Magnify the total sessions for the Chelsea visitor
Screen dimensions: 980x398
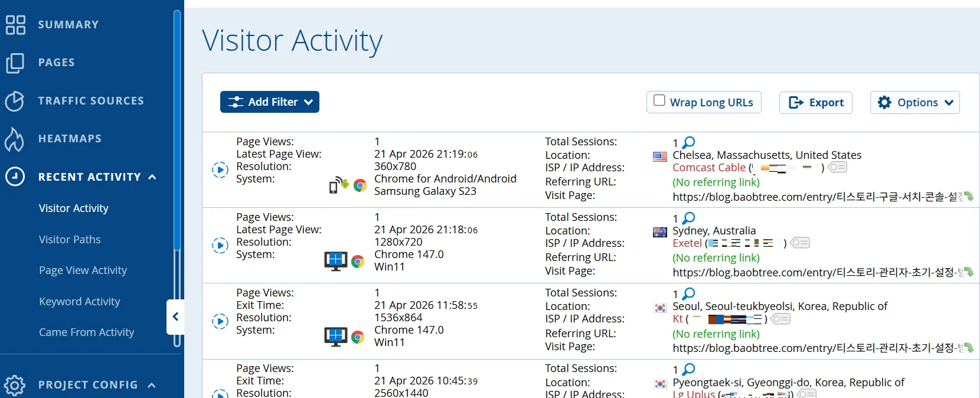pyautogui.click(x=688, y=142)
